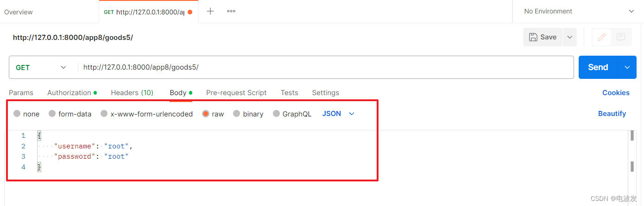Image resolution: width=644 pixels, height=206 pixels.
Task: Open the Settings tab
Action: point(326,93)
